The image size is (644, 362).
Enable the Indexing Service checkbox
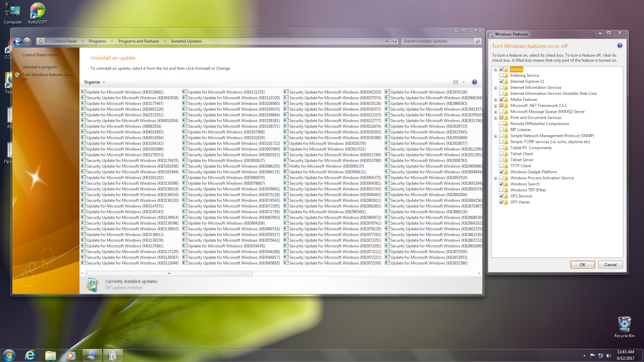(501, 75)
